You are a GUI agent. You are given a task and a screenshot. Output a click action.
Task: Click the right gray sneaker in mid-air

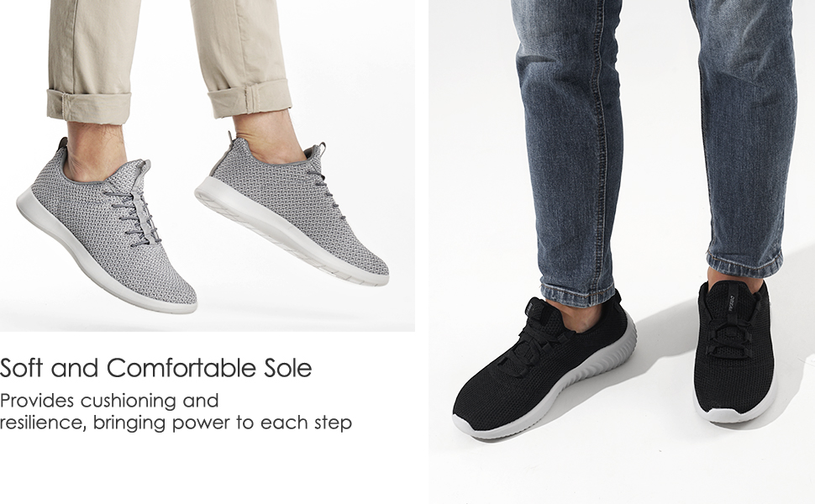291,211
